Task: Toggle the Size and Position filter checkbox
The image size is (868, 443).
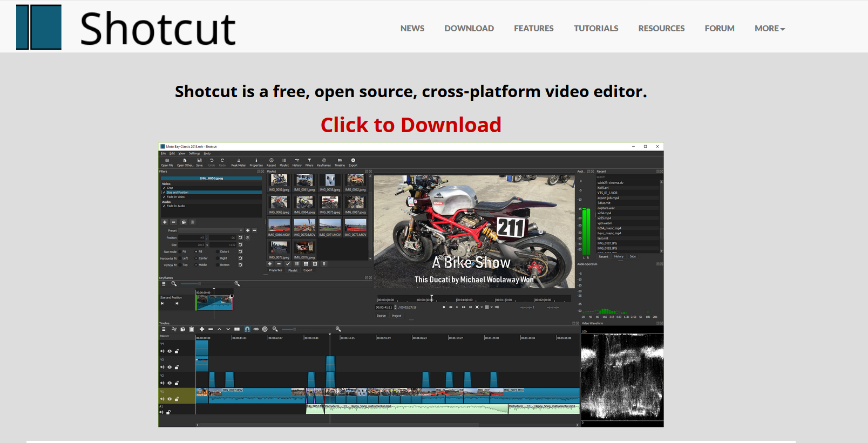Action: [x=164, y=192]
